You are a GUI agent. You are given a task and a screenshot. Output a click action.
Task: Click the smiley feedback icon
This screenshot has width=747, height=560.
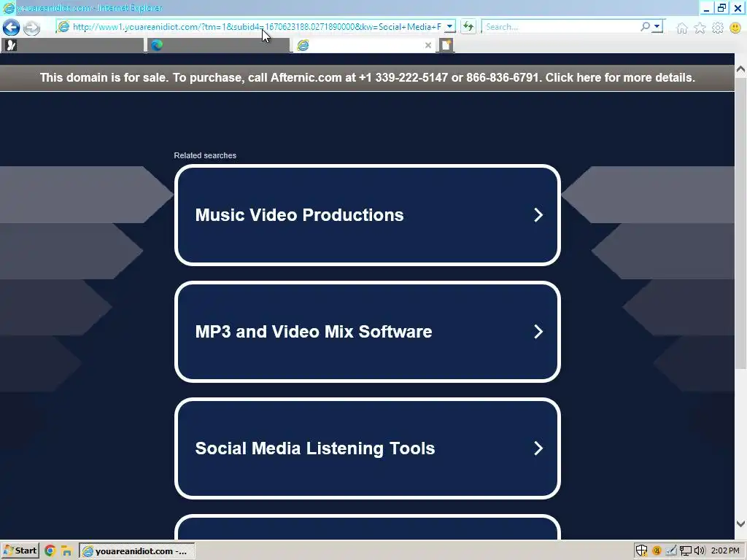point(735,28)
